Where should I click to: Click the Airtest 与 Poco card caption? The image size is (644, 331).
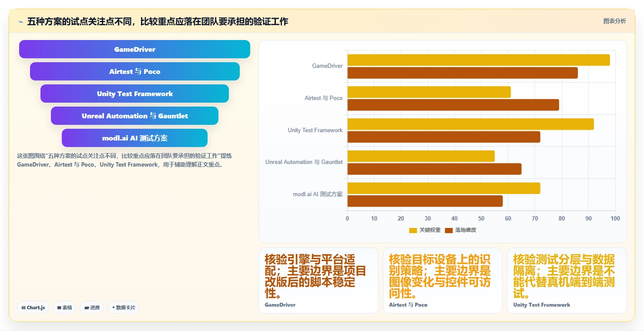point(408,305)
